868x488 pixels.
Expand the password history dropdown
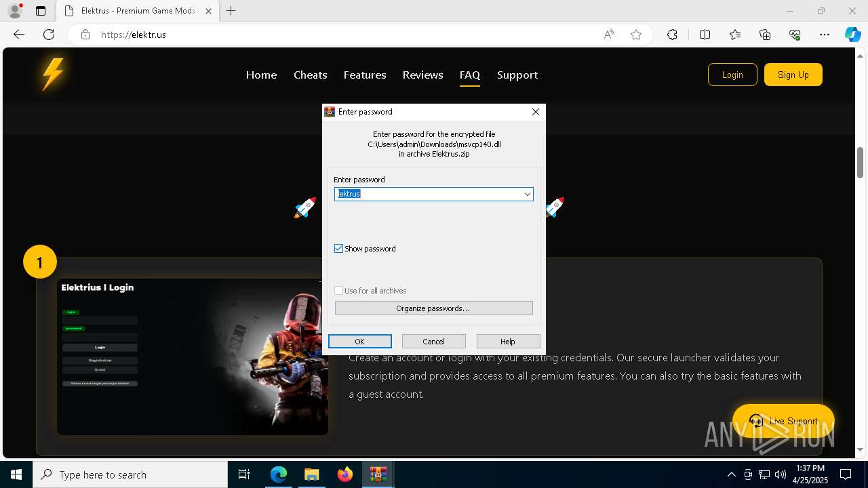(x=527, y=194)
